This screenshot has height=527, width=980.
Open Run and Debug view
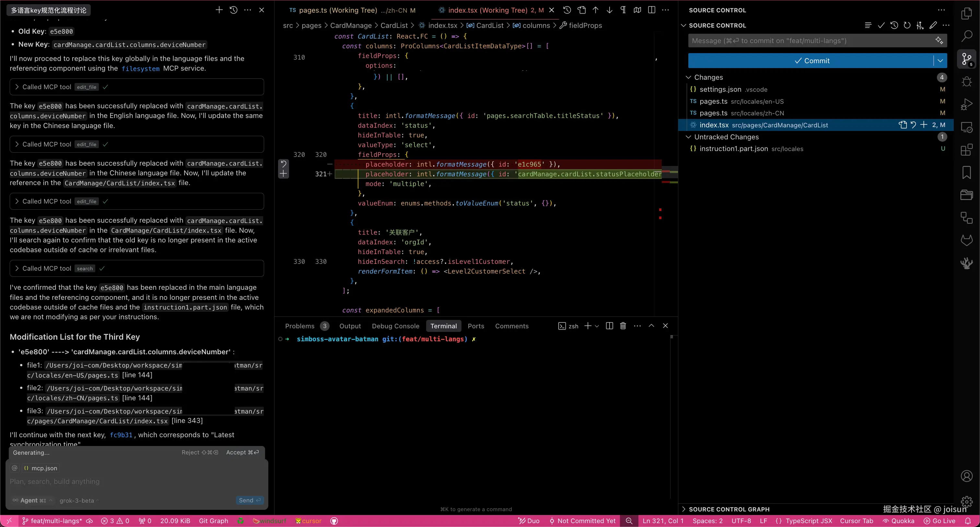pos(966,104)
